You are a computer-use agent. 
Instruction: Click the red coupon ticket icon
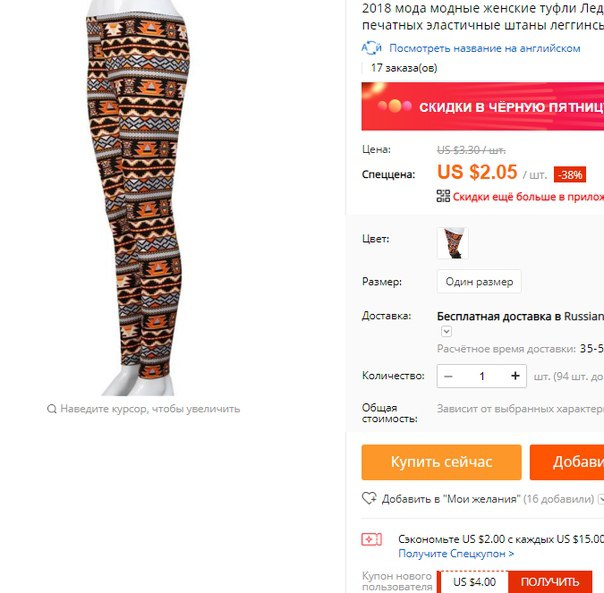tap(371, 539)
